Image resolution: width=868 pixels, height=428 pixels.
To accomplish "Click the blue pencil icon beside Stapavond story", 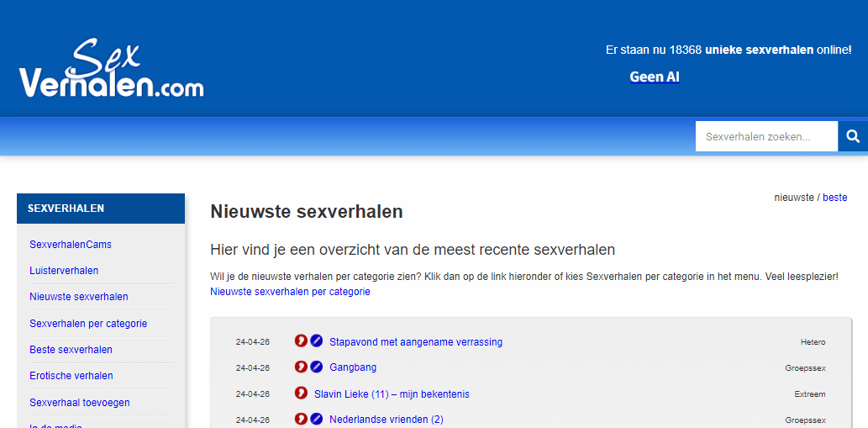I will coord(316,341).
